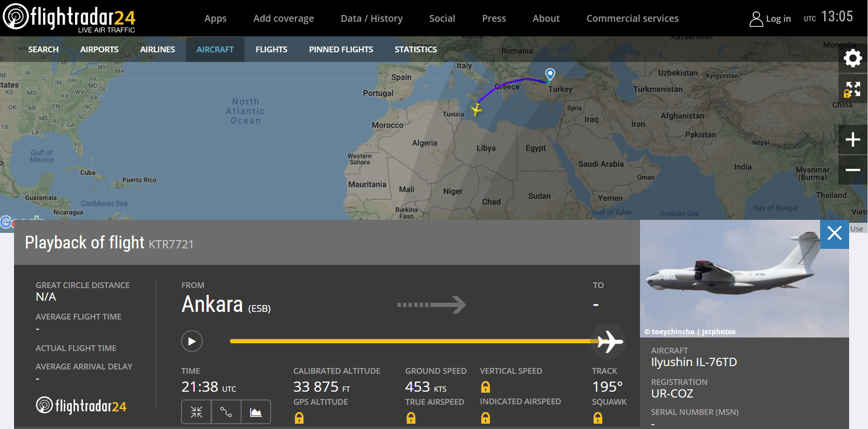Select the Aircraft tab

[215, 49]
